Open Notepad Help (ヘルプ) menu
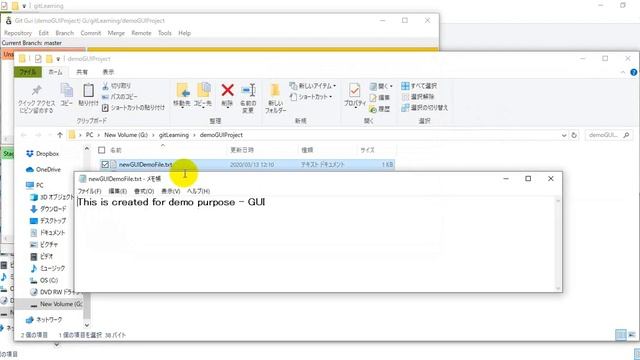The width and height of the screenshot is (640, 360). [x=198, y=191]
